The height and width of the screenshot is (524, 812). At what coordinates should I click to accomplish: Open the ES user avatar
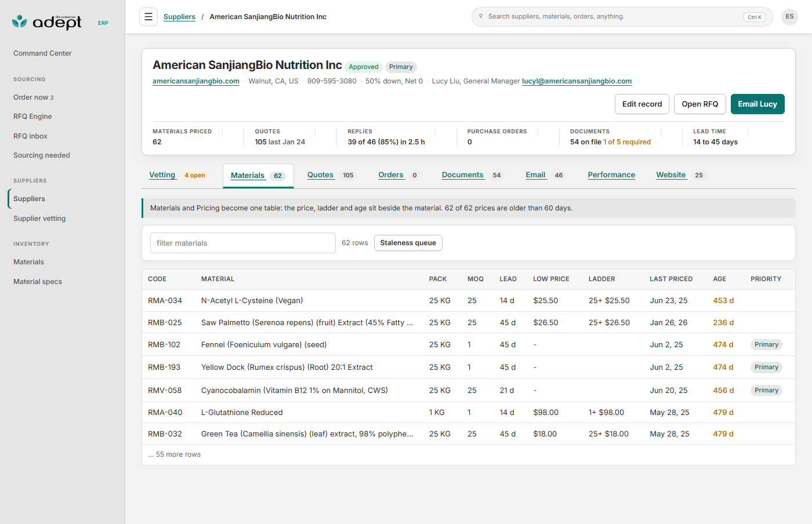789,17
